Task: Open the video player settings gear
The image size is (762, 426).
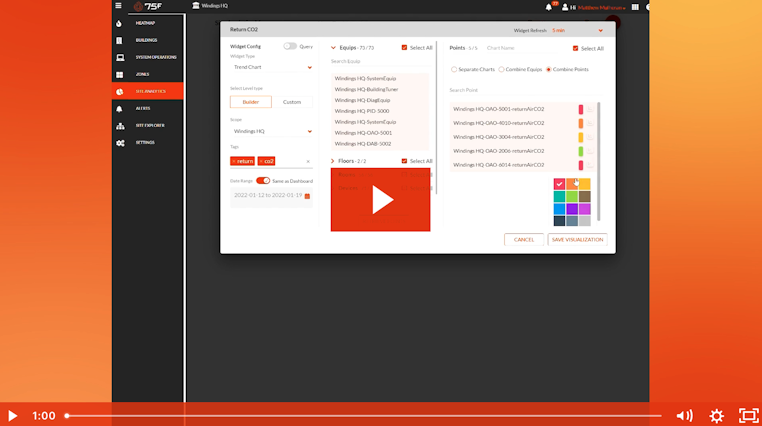Action: [717, 416]
